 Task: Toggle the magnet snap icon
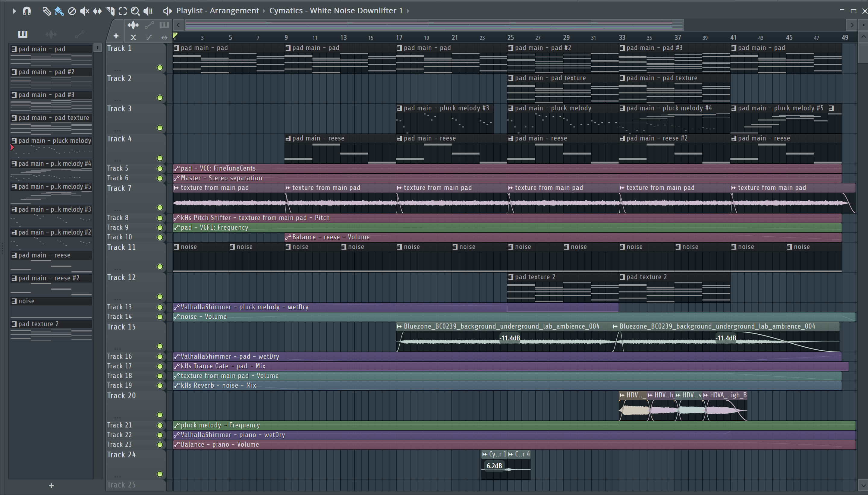[x=27, y=11]
